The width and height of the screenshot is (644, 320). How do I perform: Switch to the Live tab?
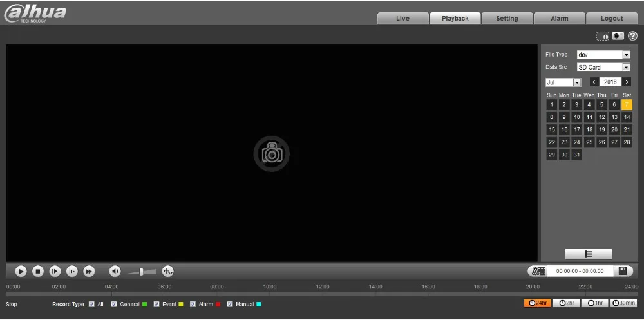(x=402, y=19)
